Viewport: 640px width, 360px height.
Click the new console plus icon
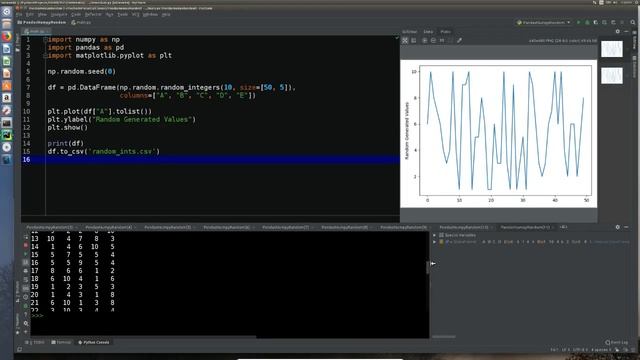click(26, 332)
